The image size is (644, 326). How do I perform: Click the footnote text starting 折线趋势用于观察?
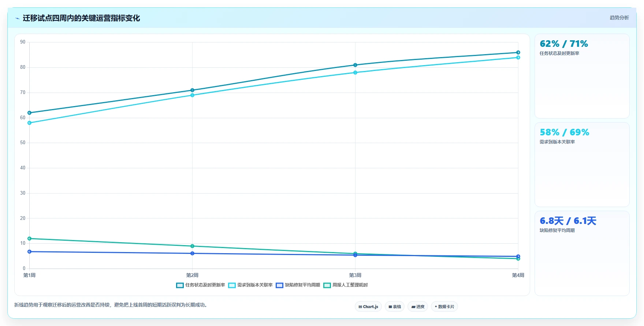pos(112,305)
